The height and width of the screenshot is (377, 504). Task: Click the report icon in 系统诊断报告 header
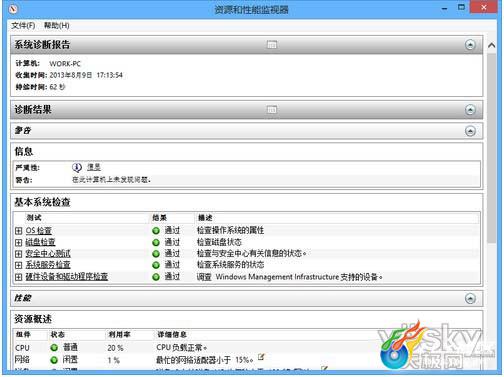pos(272,44)
